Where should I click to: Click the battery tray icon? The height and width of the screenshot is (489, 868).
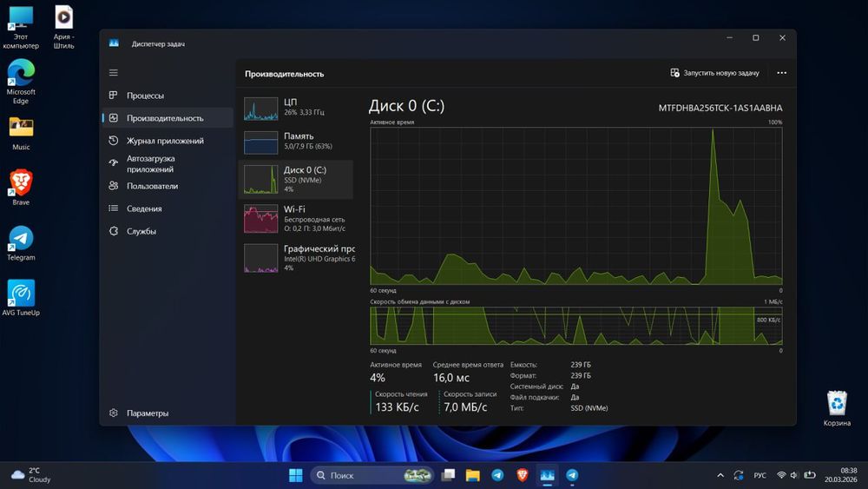point(810,475)
